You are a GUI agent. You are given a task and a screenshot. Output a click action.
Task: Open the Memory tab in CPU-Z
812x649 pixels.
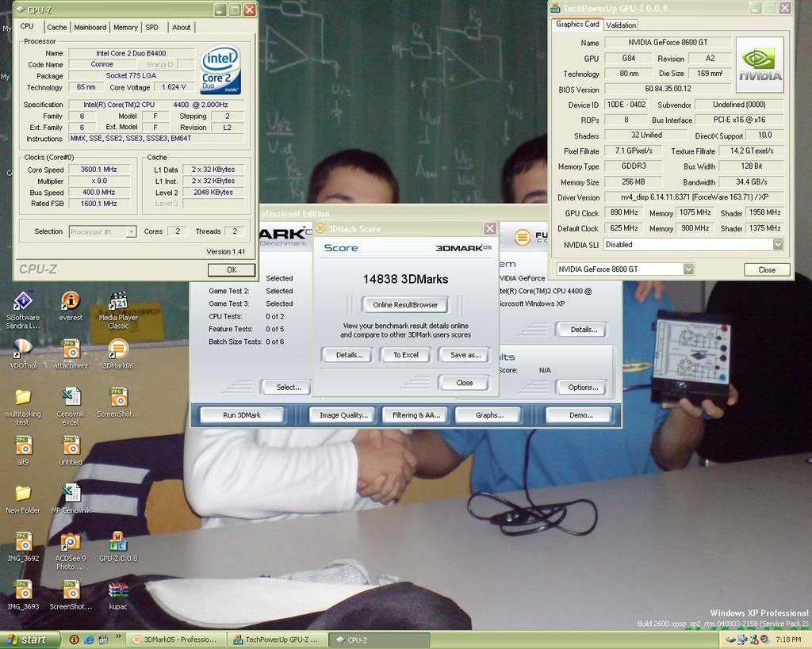tap(125, 28)
